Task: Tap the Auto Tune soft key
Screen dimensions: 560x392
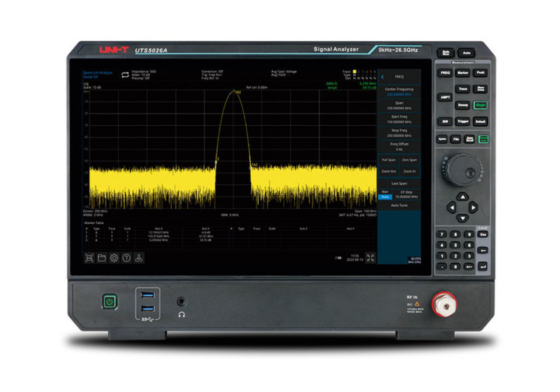Action: 399,205
